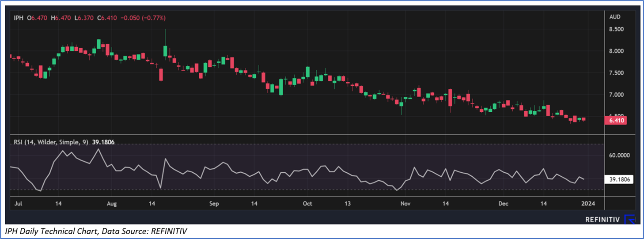Screen dimensions: 644x239
Task: Click the REFINITIV wordmark text
Action: coord(603,220)
